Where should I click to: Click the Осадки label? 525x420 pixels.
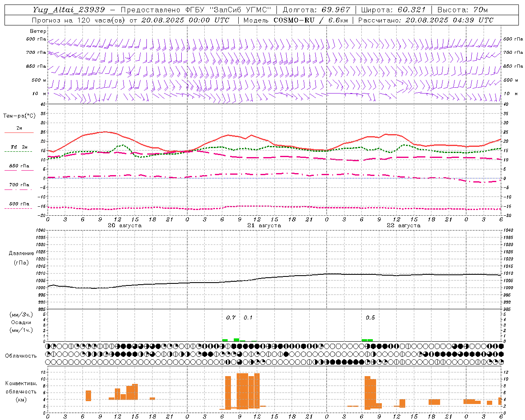[x=21, y=322]
